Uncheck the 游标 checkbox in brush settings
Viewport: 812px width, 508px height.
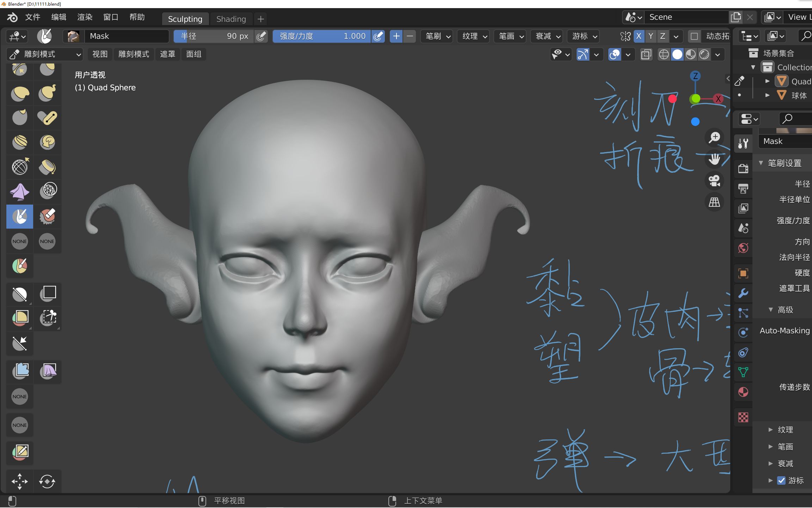[x=782, y=480]
